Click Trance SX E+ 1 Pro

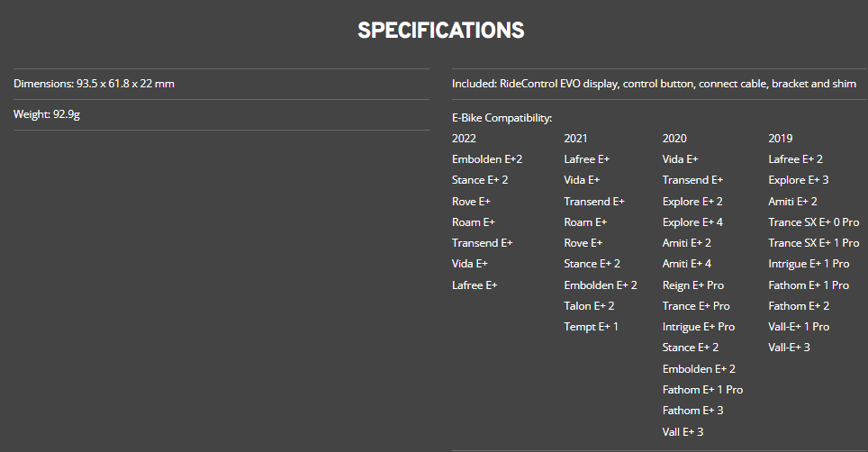tap(813, 243)
